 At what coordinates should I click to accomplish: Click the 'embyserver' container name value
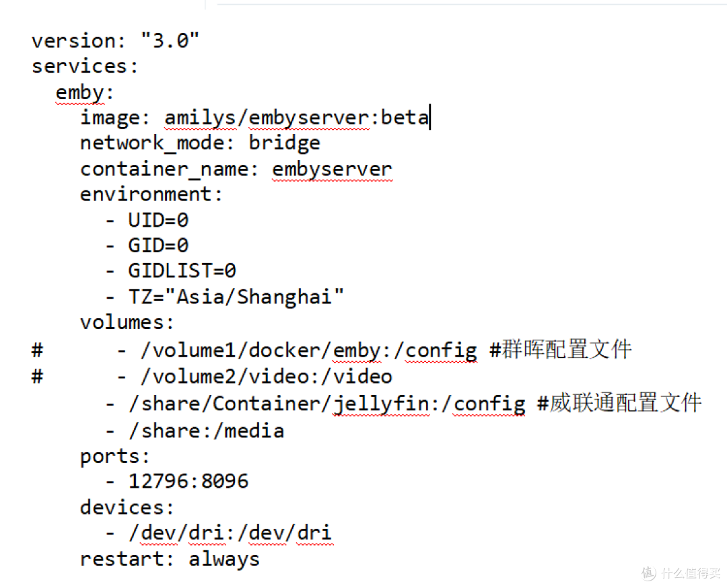tap(333, 170)
